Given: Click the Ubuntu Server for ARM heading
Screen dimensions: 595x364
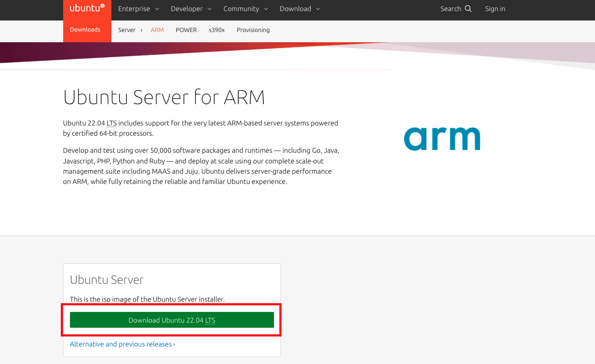Looking at the screenshot, I should (x=164, y=97).
